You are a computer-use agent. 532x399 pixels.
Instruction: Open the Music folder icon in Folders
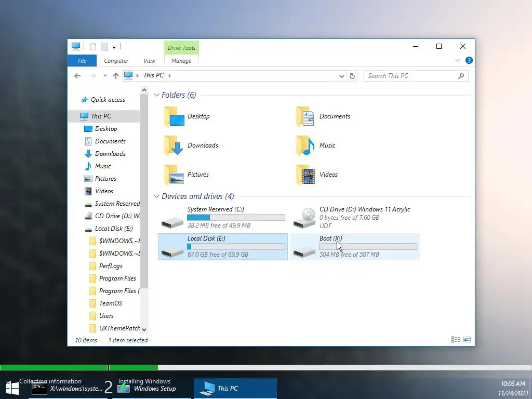pyautogui.click(x=305, y=146)
